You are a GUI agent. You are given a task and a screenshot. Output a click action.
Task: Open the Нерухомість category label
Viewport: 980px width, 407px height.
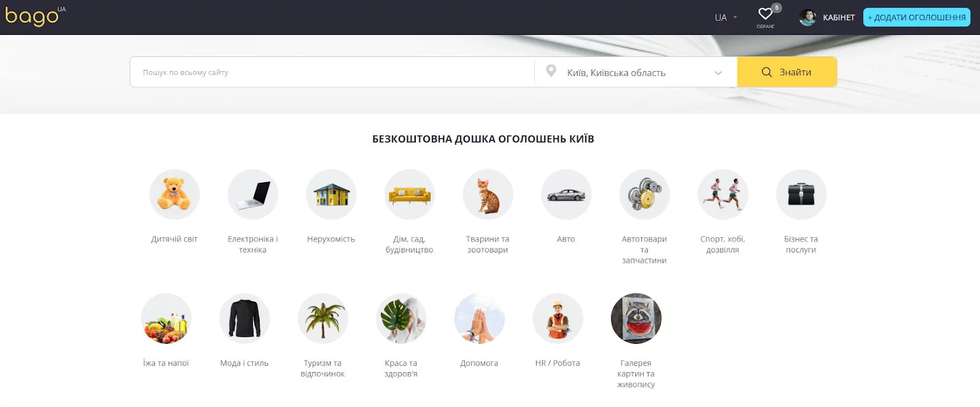coord(331,239)
